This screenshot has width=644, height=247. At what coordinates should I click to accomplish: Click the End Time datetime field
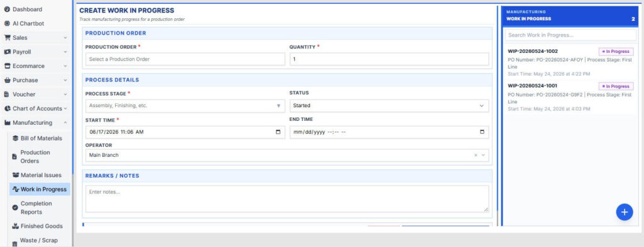click(x=389, y=132)
